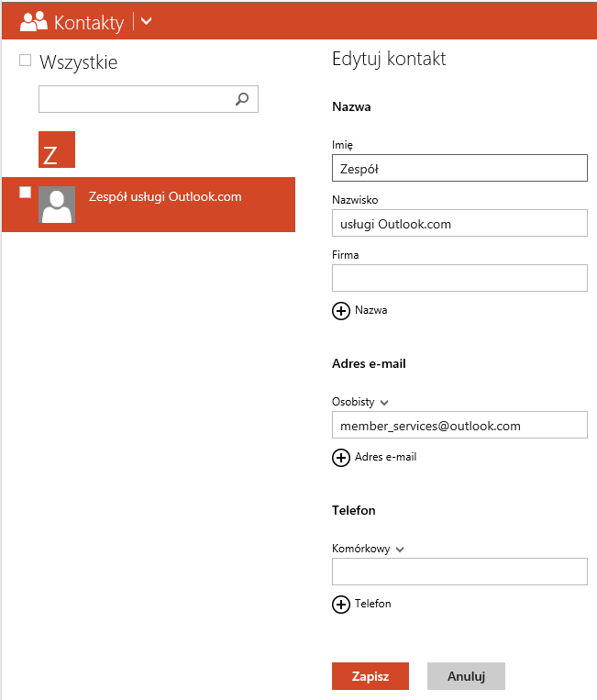Screen dimensions: 597x700
Task: Click the Kontakty people icon in header
Action: coord(33,21)
